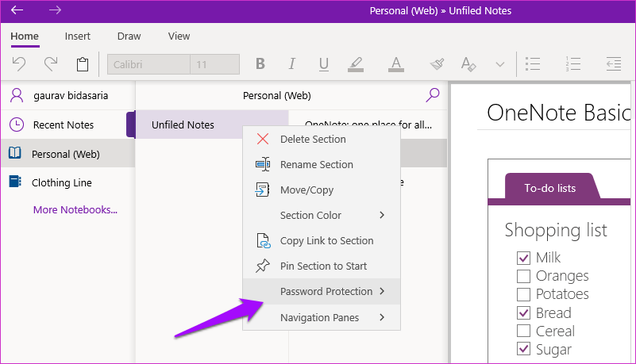Choose Delete Section from context menu
Screen dimensions: 636x364
(322, 139)
